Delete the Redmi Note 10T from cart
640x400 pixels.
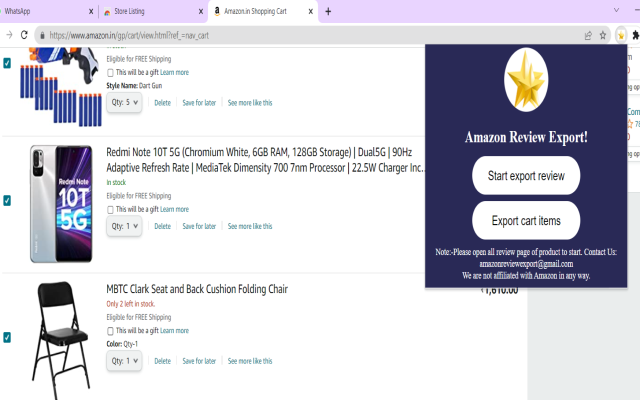(162, 226)
